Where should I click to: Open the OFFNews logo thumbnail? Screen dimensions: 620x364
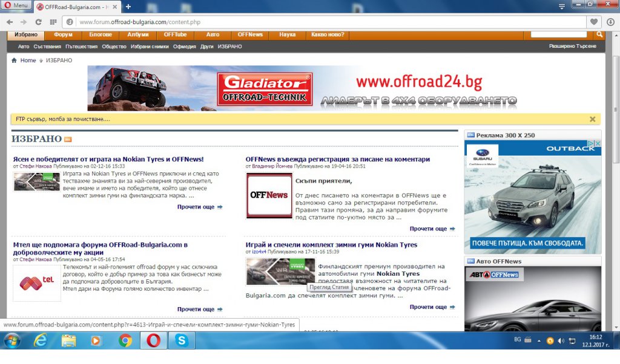[x=269, y=195]
